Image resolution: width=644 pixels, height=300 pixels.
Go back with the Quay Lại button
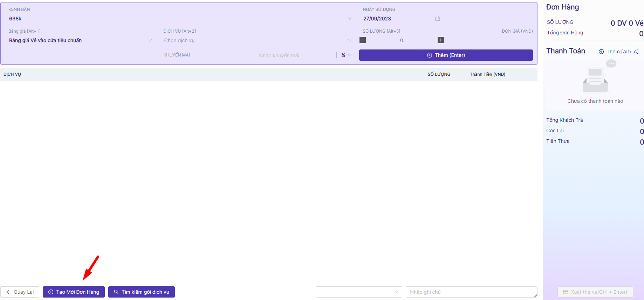20,292
